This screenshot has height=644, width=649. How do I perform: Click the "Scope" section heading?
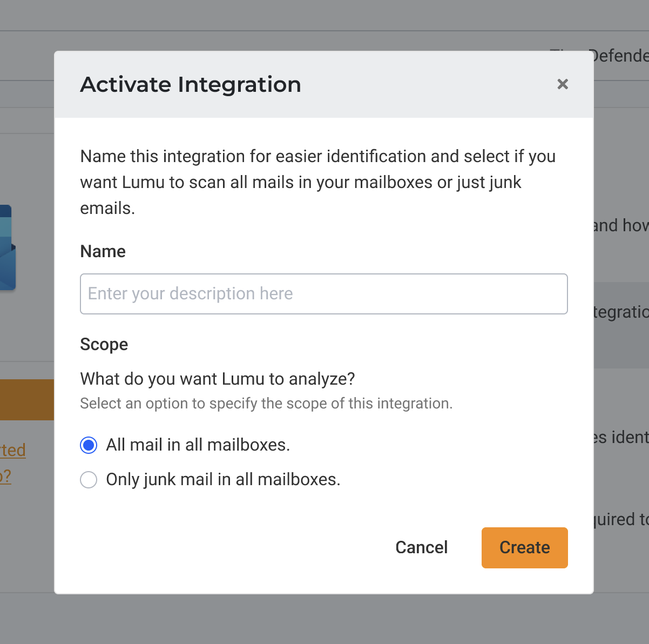pyautogui.click(x=104, y=344)
